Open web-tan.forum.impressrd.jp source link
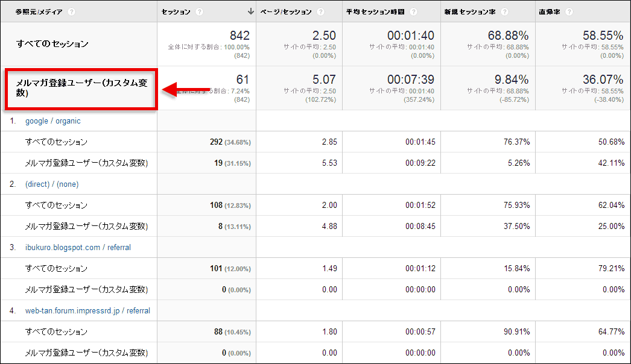The height and width of the screenshot is (364, 631). tap(74, 311)
